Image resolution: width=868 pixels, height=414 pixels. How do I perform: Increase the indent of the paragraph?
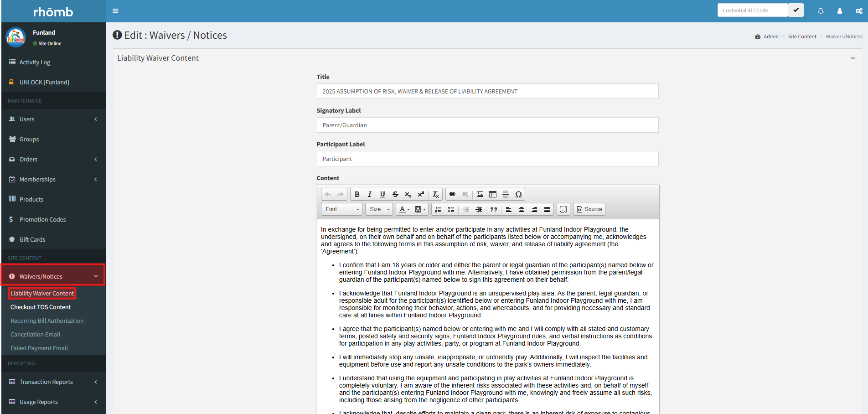pos(479,209)
